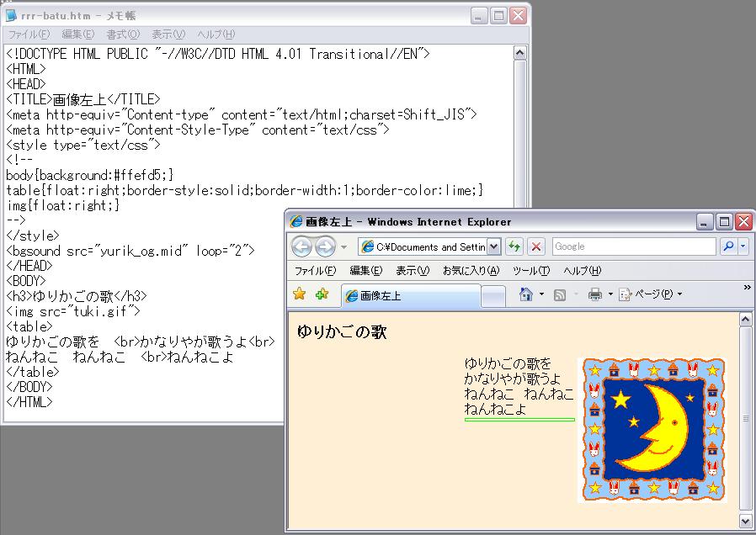The height and width of the screenshot is (535, 756).
Task: Click the IE Back navigation button
Action: pyautogui.click(x=302, y=247)
